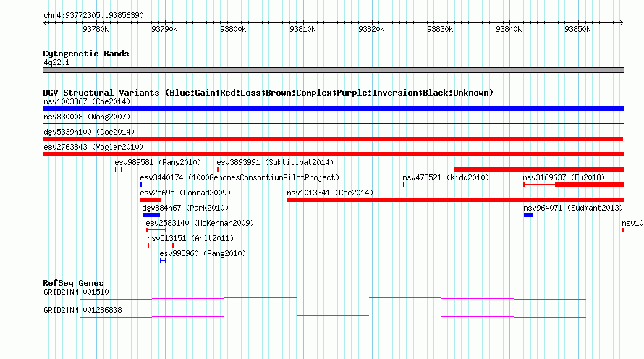Open the dgv884n67 (Park2010) label
Viewport: 644px width, 359px height.
pos(185,208)
